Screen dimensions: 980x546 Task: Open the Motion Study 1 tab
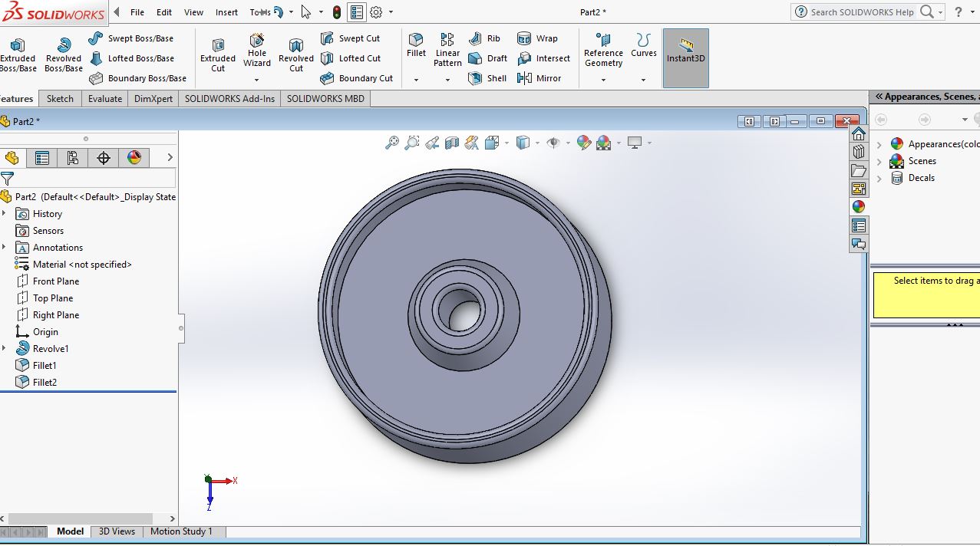tap(181, 531)
